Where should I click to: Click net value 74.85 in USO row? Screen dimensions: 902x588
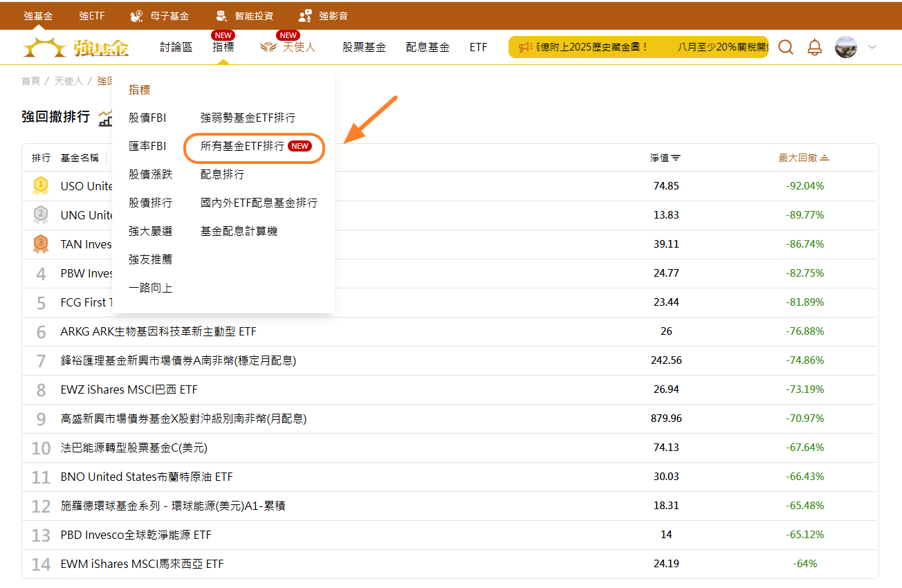tap(666, 186)
